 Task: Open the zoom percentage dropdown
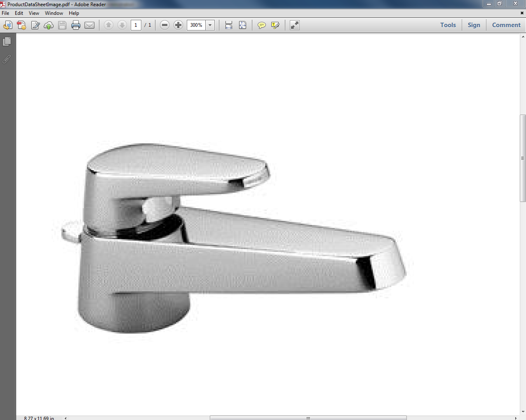point(210,25)
